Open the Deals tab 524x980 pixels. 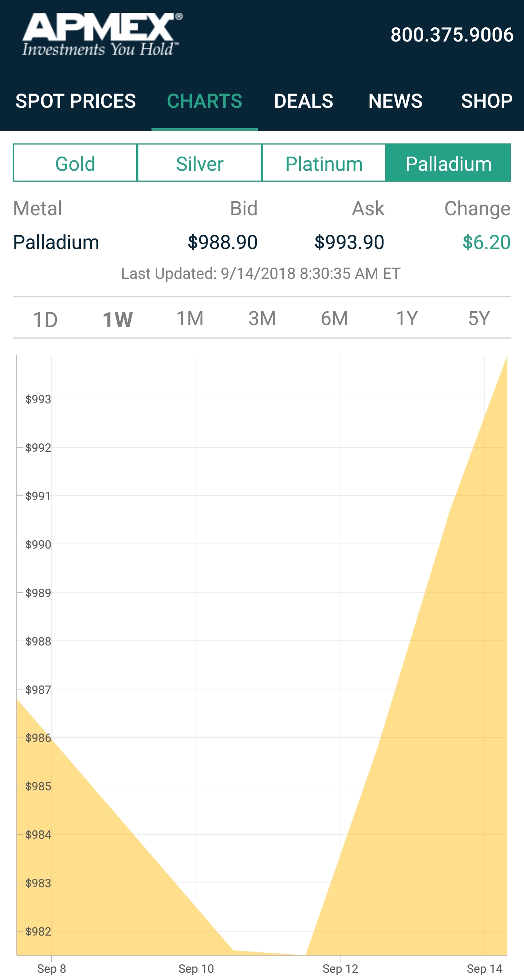click(x=303, y=101)
